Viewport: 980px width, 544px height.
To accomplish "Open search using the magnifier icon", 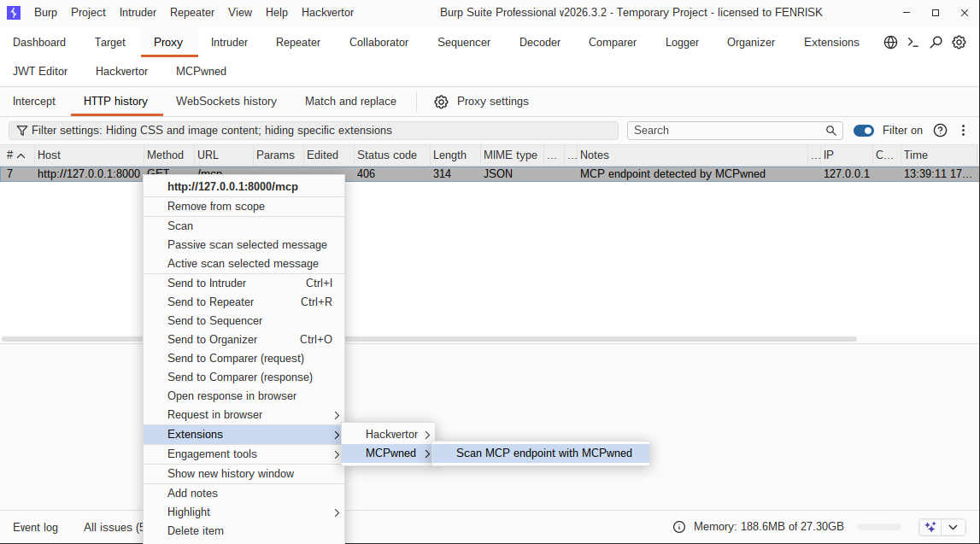I will point(936,42).
